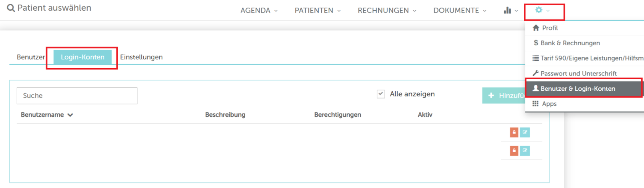Click the edit icon in the first row
The height and width of the screenshot is (188, 644).
[x=525, y=133]
